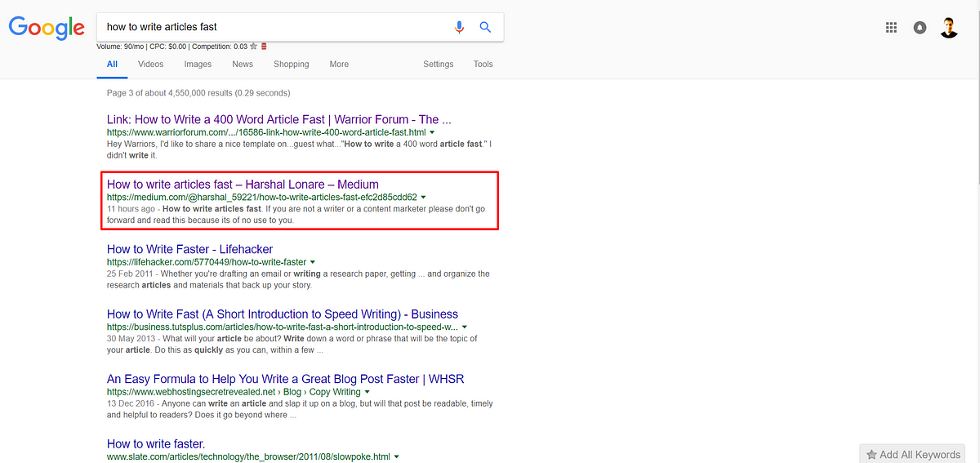The image size is (980, 463).
Task: Click the '13 Dec 2016' WHSR snippet
Action: (x=131, y=403)
